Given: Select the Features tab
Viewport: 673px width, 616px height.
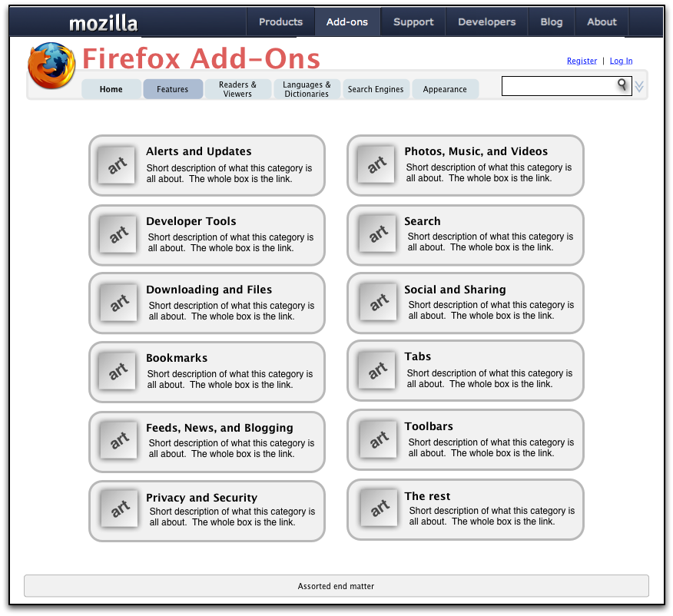Looking at the screenshot, I should 173,89.
